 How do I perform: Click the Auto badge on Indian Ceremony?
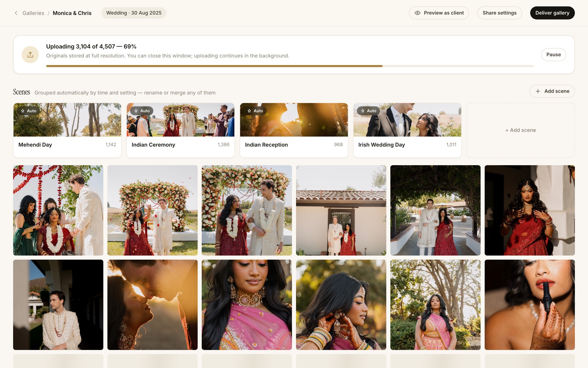point(142,111)
